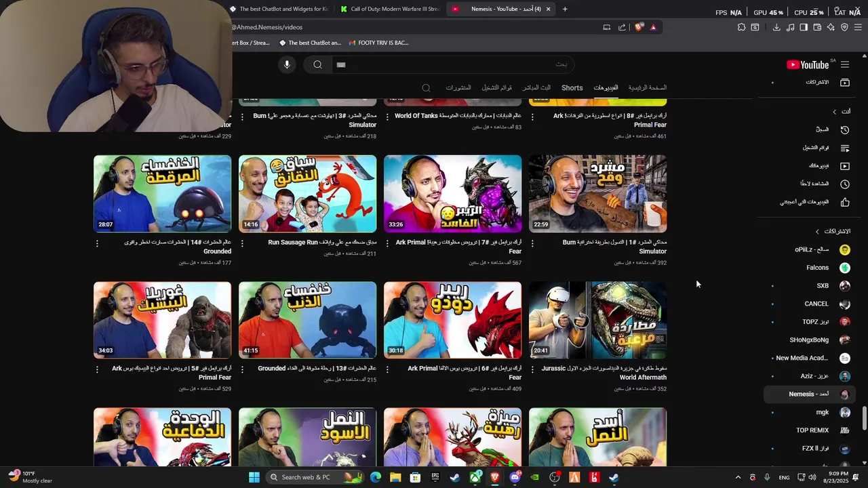Play the Jurassic World Aftermath thumbnail
The width and height of the screenshot is (868, 488).
(597, 320)
